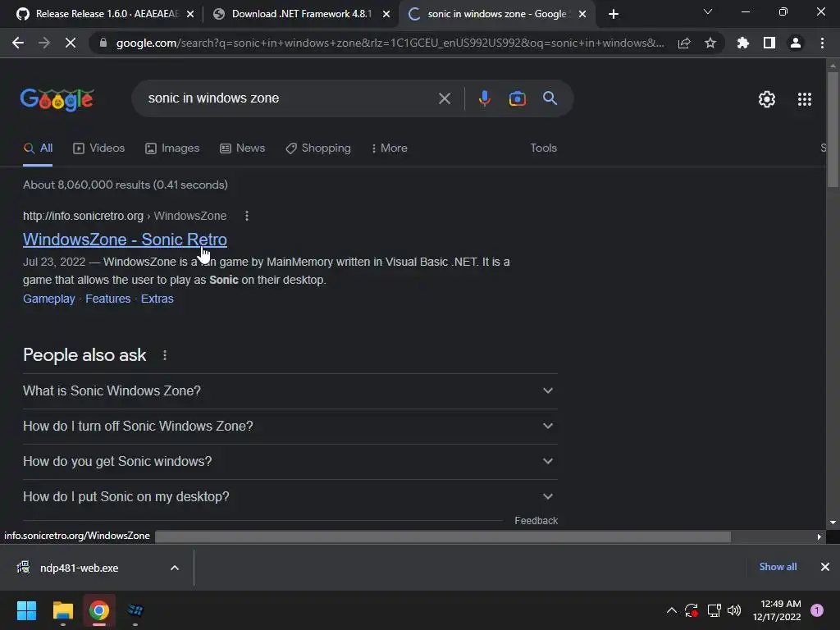Screen dimensions: 840x630
Task: Stop loading the page
Action: click(x=71, y=43)
